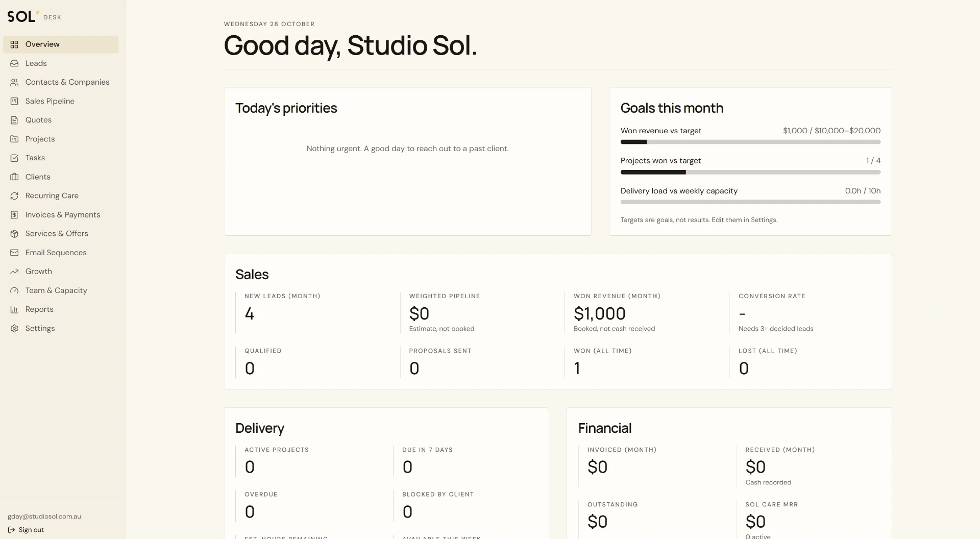This screenshot has width=980, height=539.
Task: Click the '0.0h / 10h' capacity value
Action: tap(863, 191)
